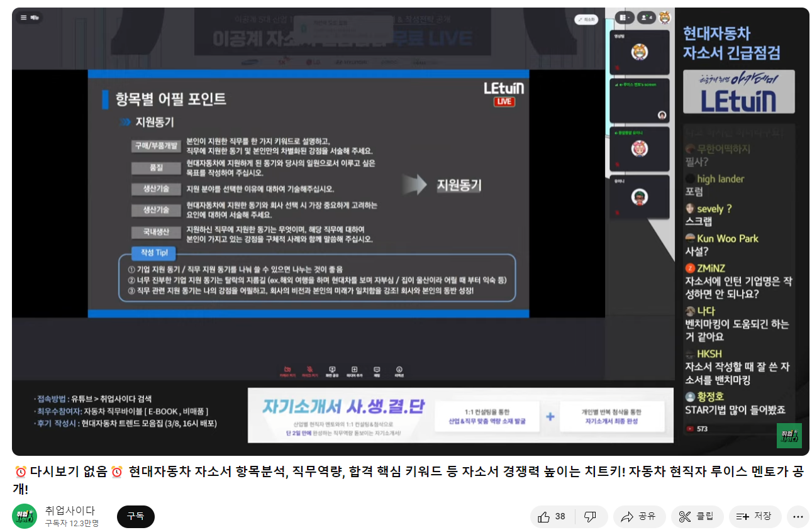The height and width of the screenshot is (530, 812).
Task: Click the 자기소개서 사생결단 banner
Action: [x=460, y=415]
